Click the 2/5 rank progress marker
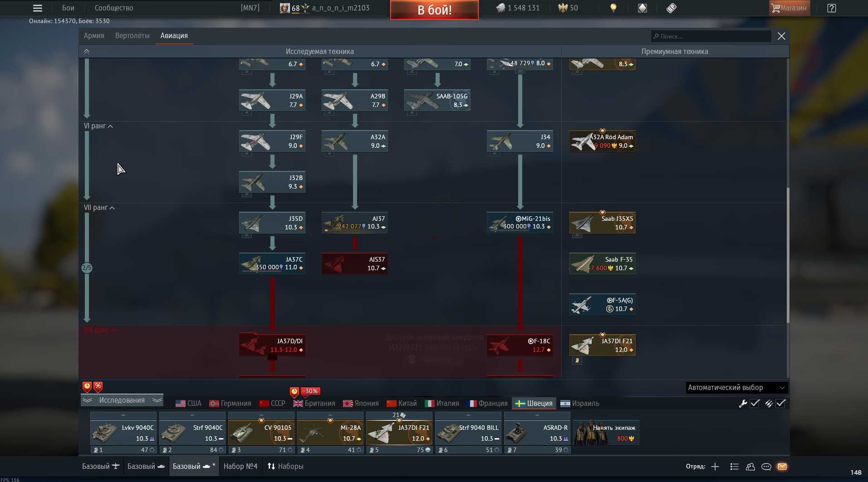 tap(87, 268)
